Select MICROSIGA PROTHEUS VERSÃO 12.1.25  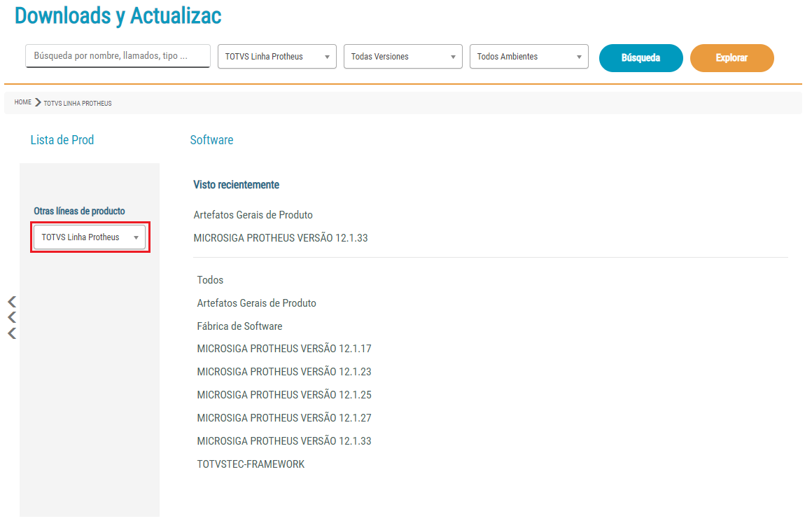point(283,395)
